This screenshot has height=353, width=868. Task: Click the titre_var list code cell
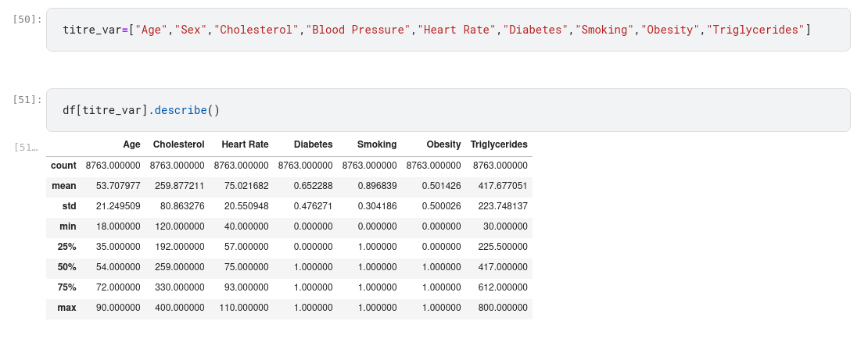tap(448, 30)
